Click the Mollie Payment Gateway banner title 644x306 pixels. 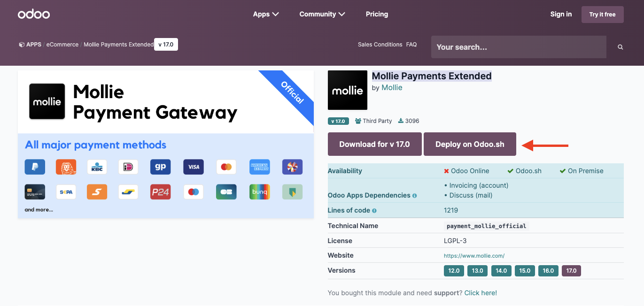155,102
